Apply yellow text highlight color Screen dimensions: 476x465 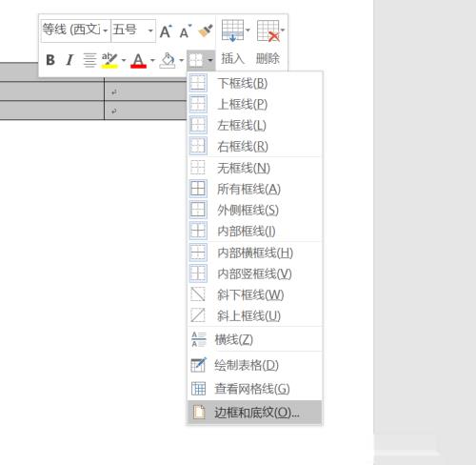tap(109, 60)
